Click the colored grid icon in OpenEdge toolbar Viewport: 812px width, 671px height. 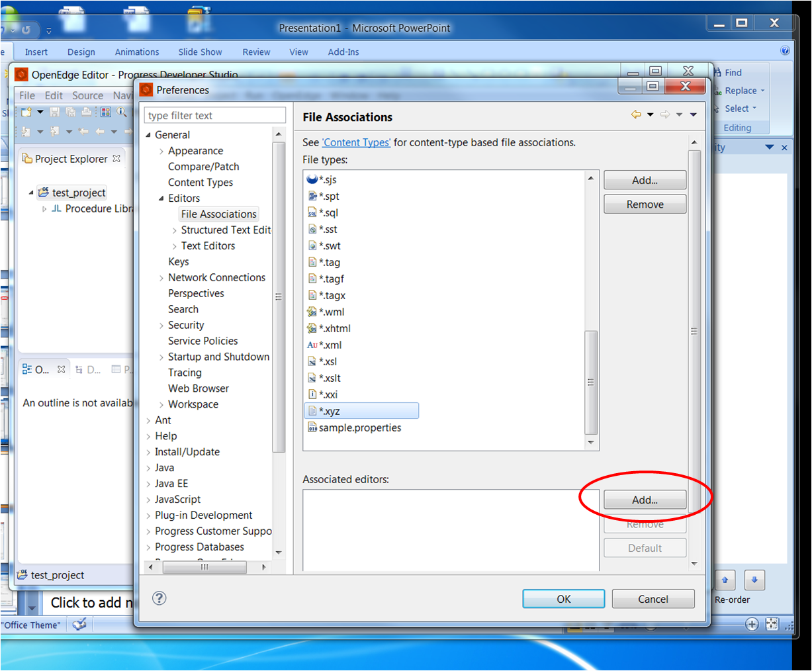106,112
